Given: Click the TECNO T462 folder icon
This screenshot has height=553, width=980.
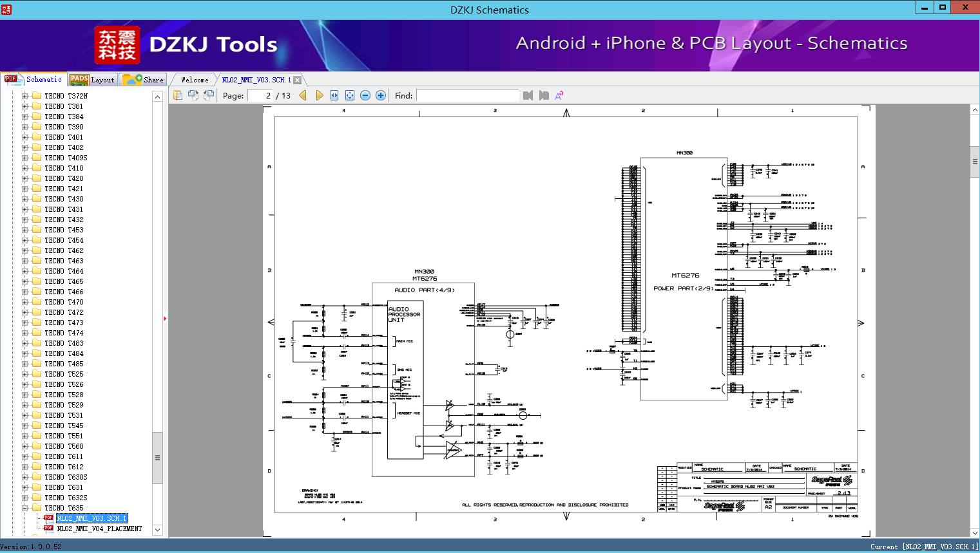Looking at the screenshot, I should pos(37,250).
